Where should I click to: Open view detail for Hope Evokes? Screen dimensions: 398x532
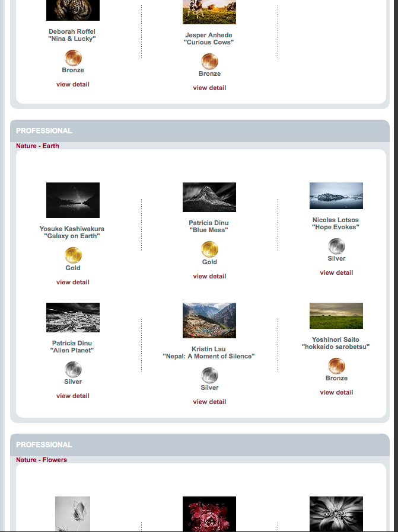coord(336,273)
